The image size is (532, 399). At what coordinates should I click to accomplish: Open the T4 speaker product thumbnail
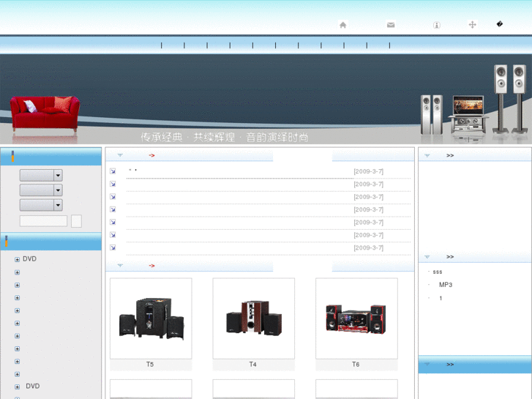pos(253,318)
